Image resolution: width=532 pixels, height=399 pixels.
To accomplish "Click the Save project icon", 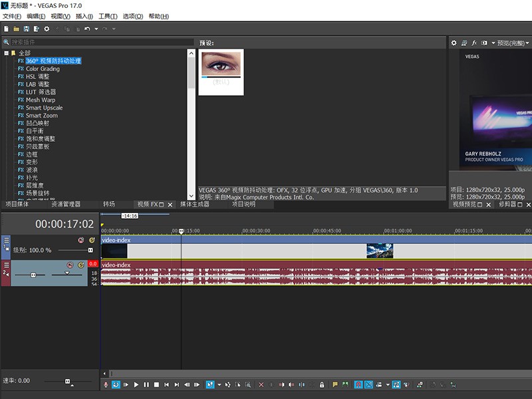I will tap(27, 29).
